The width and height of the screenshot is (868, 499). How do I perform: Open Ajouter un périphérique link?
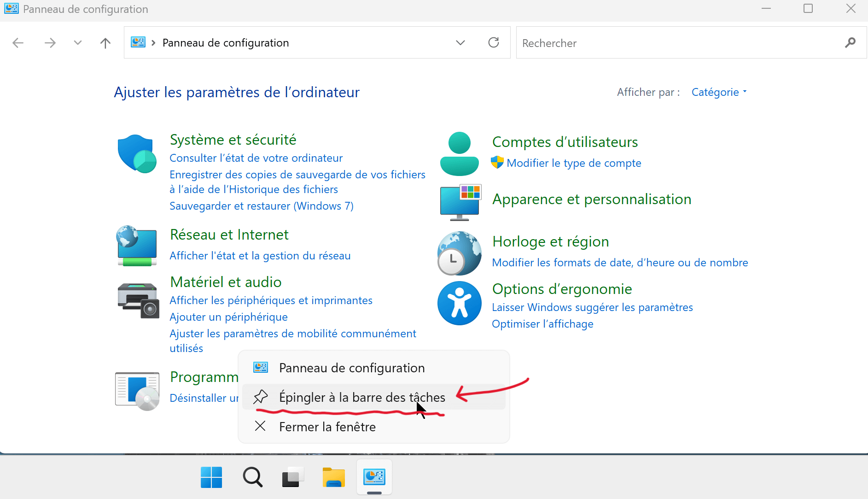click(x=228, y=317)
